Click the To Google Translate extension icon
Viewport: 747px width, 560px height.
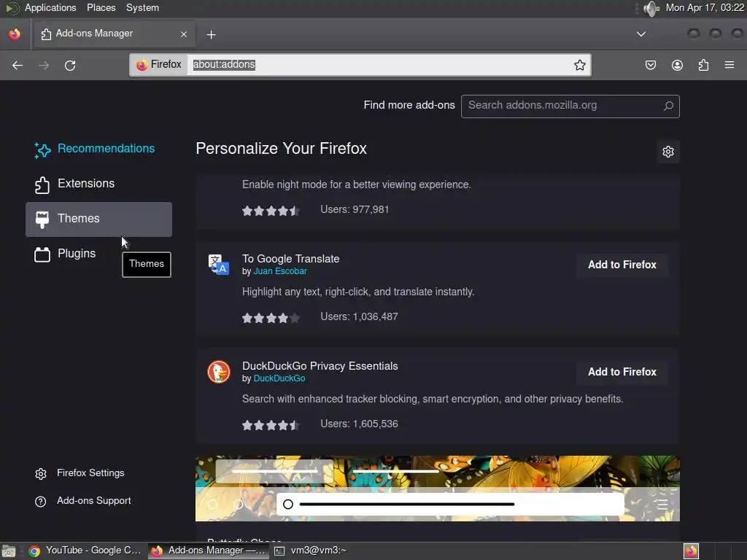[219, 265]
